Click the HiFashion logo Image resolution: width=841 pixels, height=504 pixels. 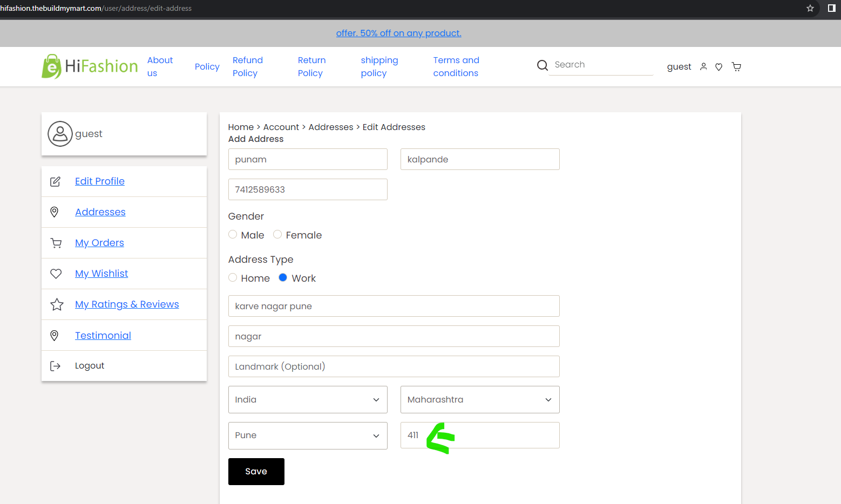(90, 66)
